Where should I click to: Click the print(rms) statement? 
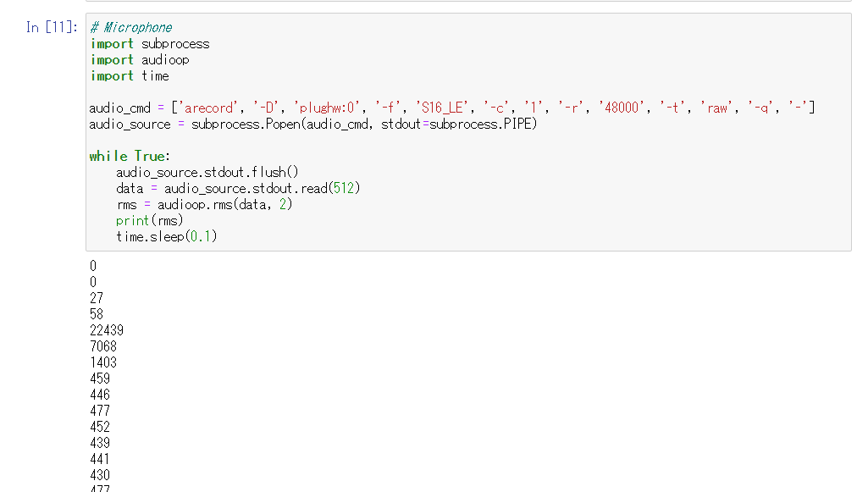point(149,220)
